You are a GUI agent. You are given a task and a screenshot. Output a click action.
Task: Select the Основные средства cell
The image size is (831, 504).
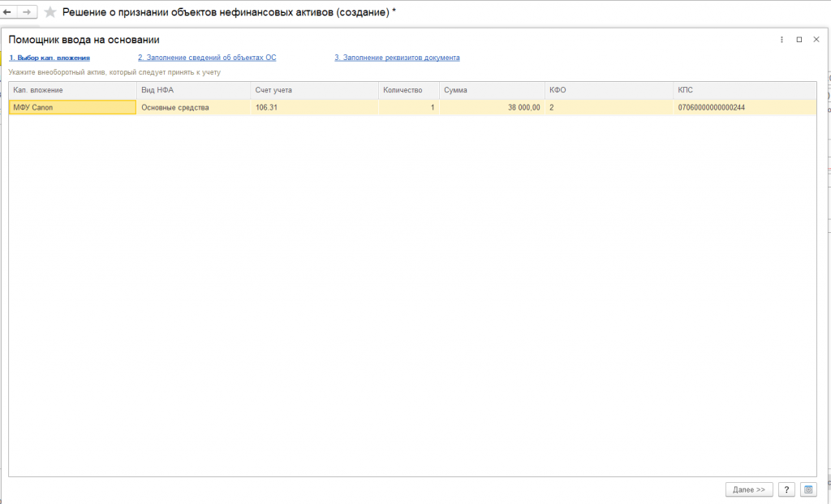click(193, 107)
